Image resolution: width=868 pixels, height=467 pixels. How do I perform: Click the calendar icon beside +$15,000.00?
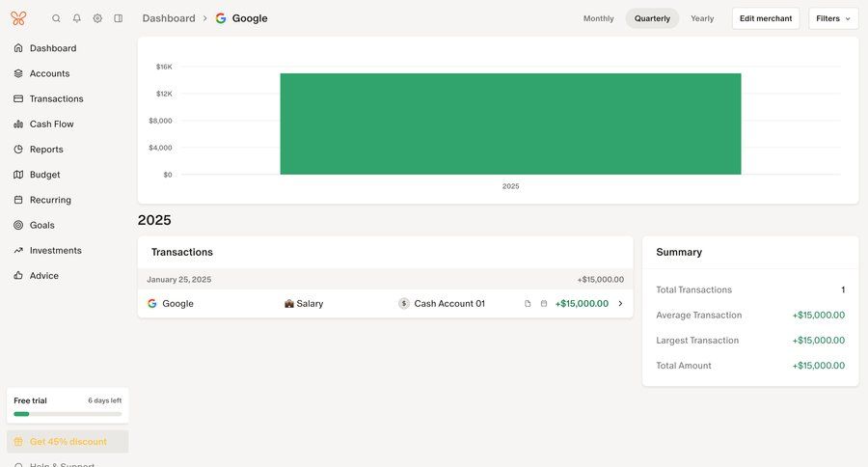point(544,304)
